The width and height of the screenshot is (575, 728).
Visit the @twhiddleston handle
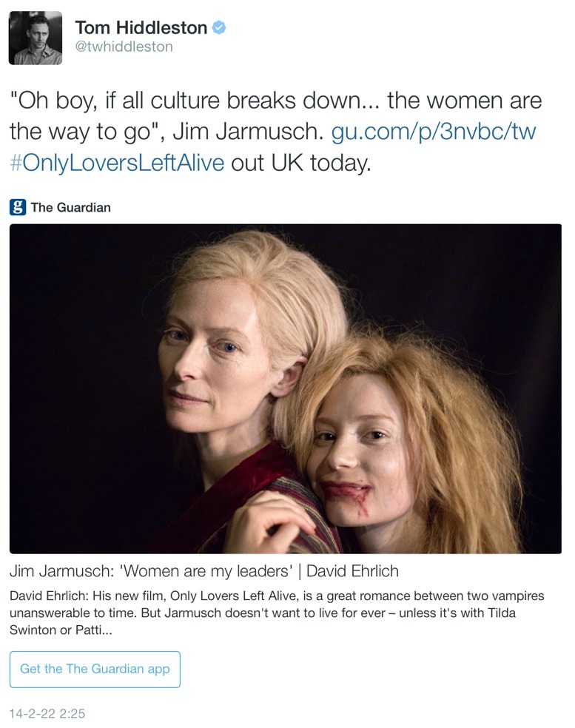(124, 47)
